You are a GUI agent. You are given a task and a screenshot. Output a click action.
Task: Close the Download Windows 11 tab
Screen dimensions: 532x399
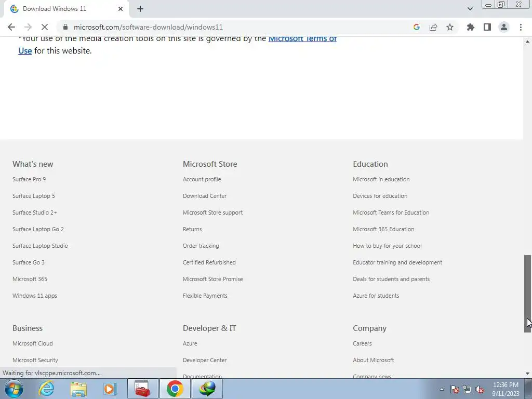121,9
